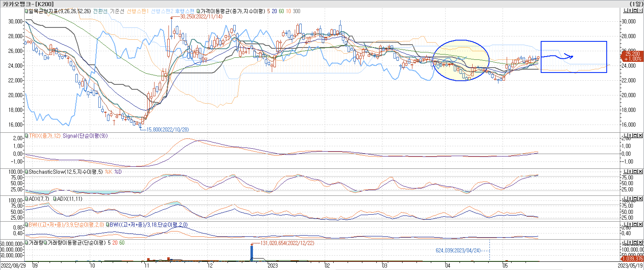Click the 후행스팬 legend label
Viewport: 644px width, 270px height.
tap(184, 11)
